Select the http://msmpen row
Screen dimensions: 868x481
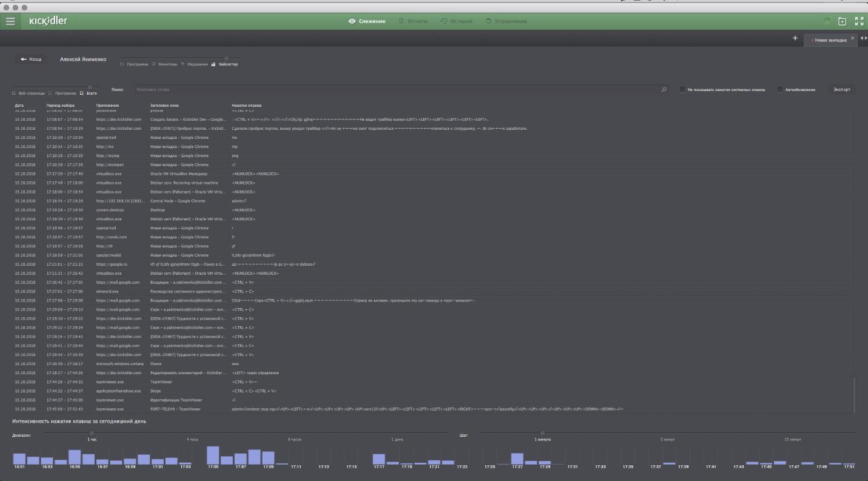(432, 165)
